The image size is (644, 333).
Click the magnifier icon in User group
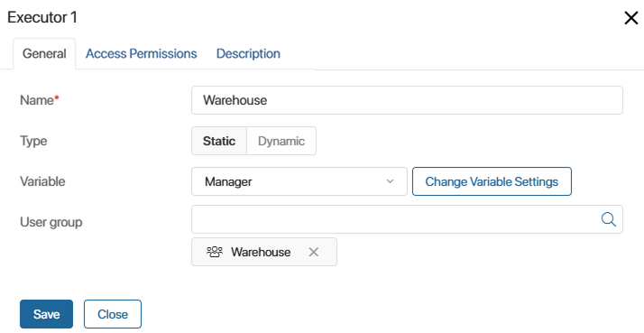click(x=608, y=219)
